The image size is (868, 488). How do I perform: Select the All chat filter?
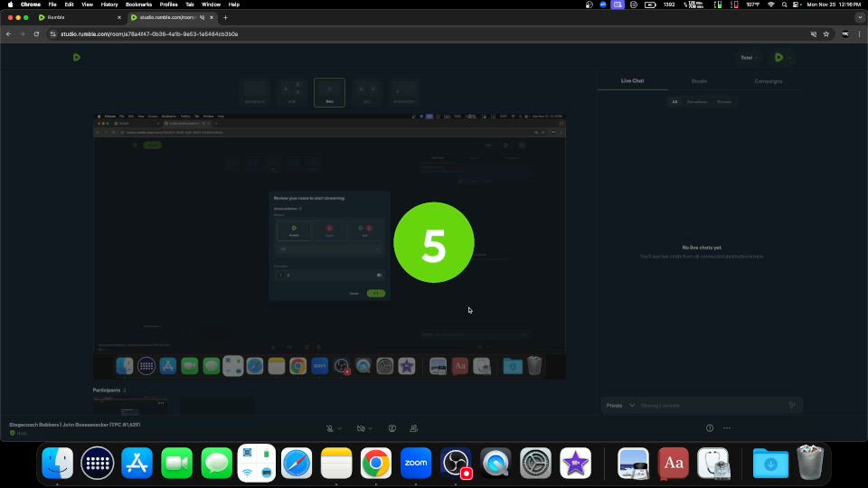(674, 102)
